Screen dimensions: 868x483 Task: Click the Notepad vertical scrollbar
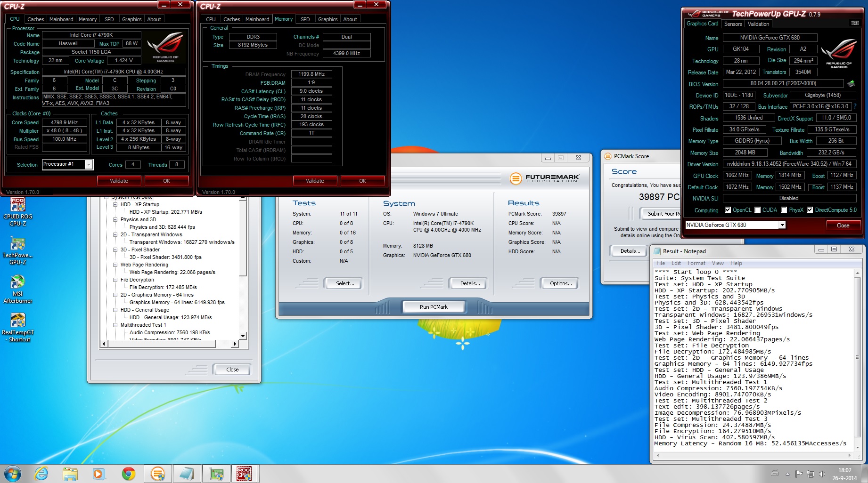pos(858,360)
